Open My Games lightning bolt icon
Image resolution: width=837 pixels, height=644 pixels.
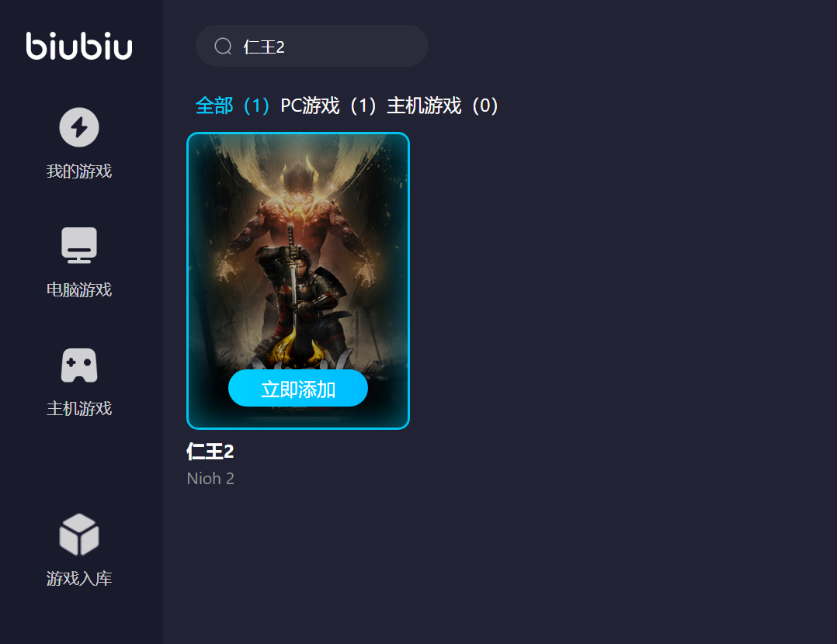[x=79, y=127]
